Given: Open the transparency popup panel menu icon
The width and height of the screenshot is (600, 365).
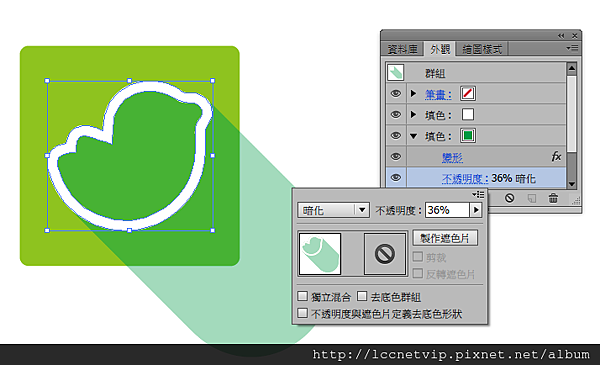Looking at the screenshot, I should [478, 195].
